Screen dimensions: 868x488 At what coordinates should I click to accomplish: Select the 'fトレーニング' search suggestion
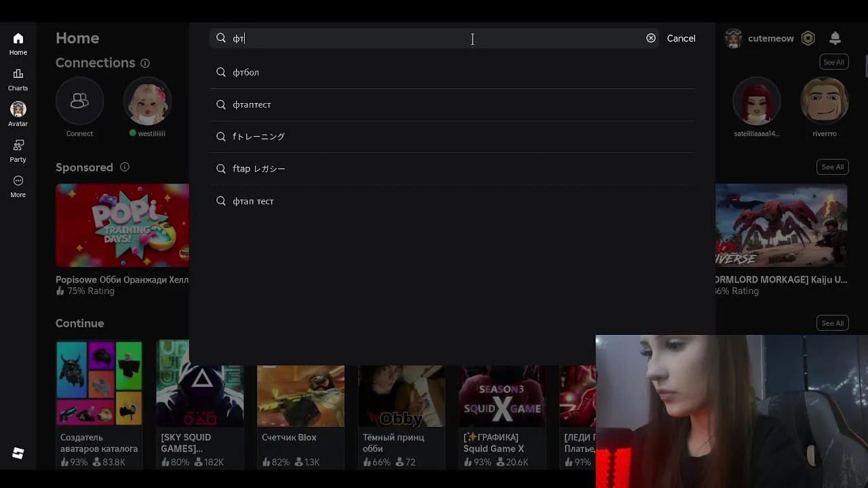click(x=452, y=136)
